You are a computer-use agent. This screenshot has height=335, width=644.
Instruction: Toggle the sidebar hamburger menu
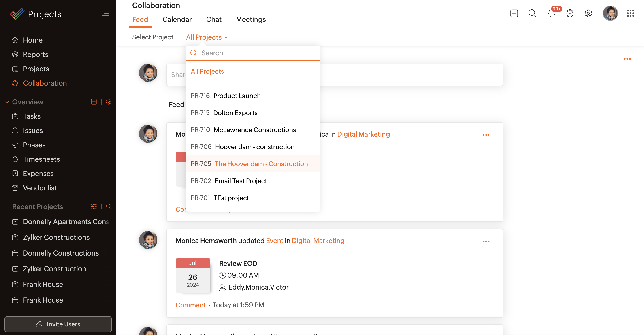[x=105, y=13]
